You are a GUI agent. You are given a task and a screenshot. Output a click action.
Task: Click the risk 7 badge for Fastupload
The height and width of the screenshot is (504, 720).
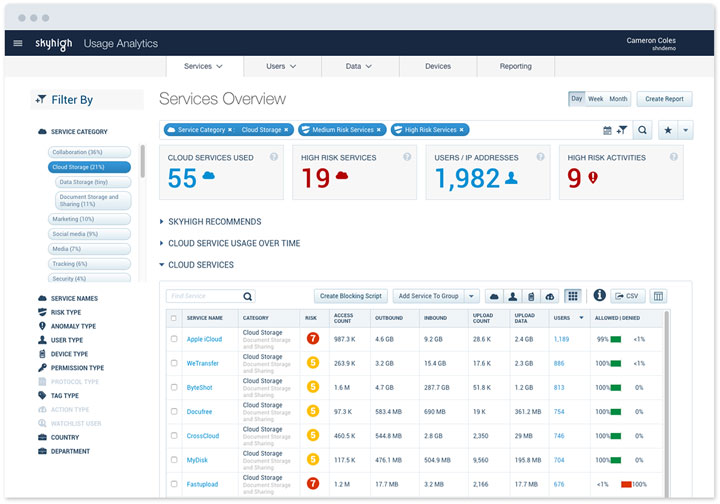(313, 483)
